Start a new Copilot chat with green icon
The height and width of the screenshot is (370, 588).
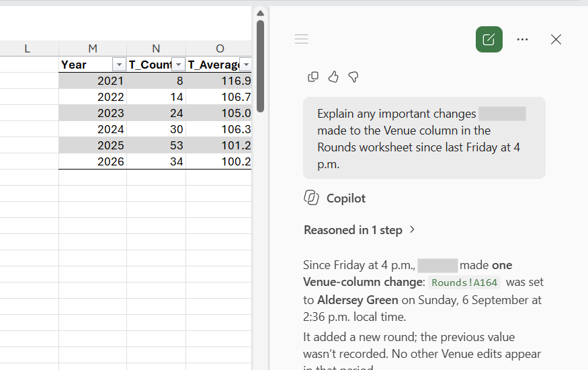click(x=489, y=40)
